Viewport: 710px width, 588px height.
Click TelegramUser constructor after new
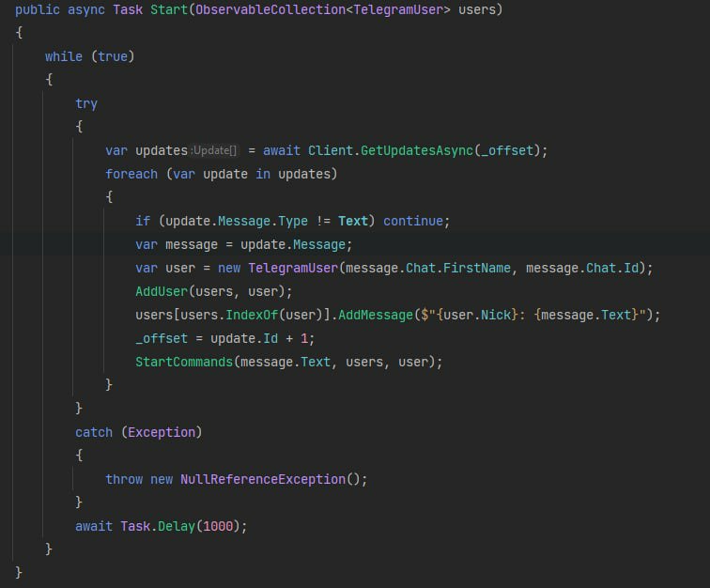point(292,269)
